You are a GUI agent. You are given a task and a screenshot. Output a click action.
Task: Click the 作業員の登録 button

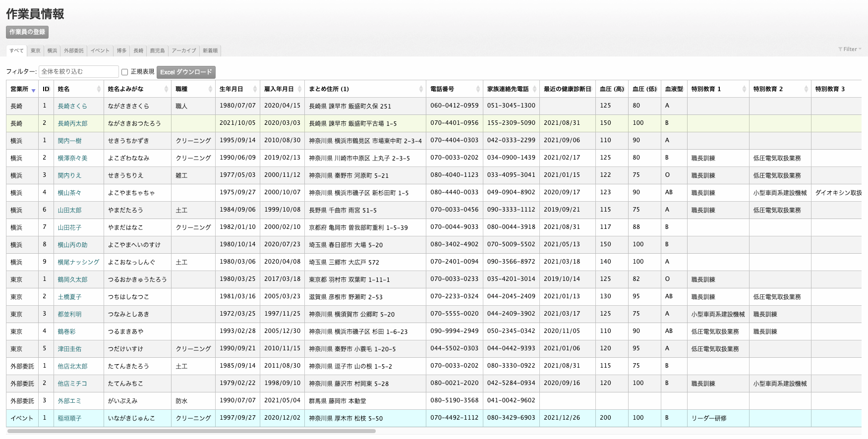(27, 32)
